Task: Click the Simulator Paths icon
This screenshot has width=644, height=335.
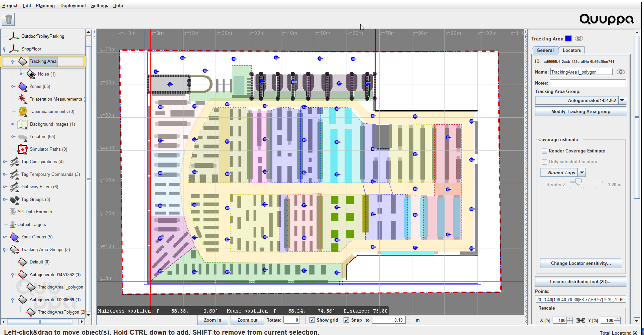Action: tap(22, 149)
